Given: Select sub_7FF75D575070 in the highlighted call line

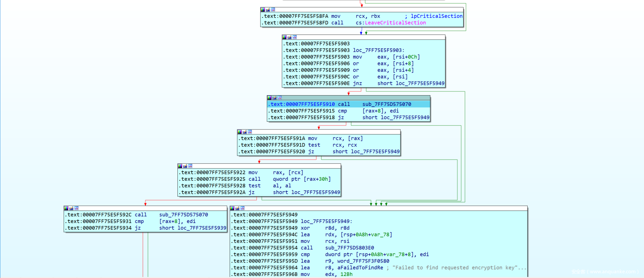Looking at the screenshot, I should [x=386, y=104].
